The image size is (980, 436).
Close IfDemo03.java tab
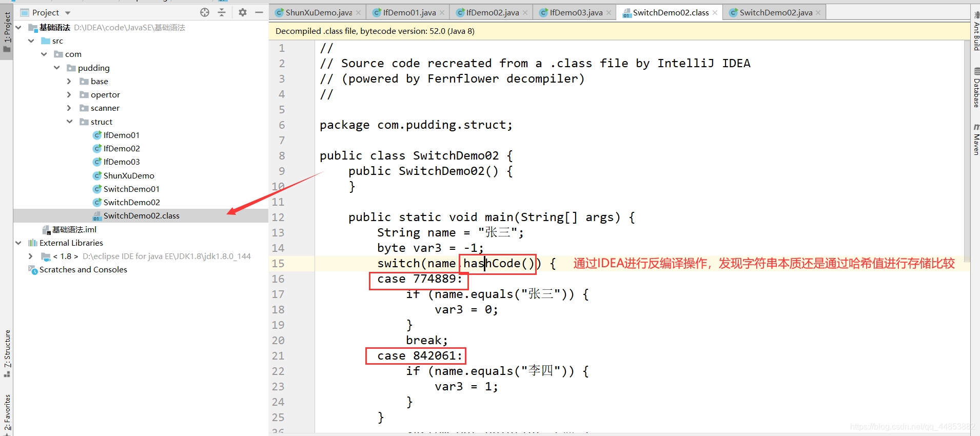pos(609,13)
